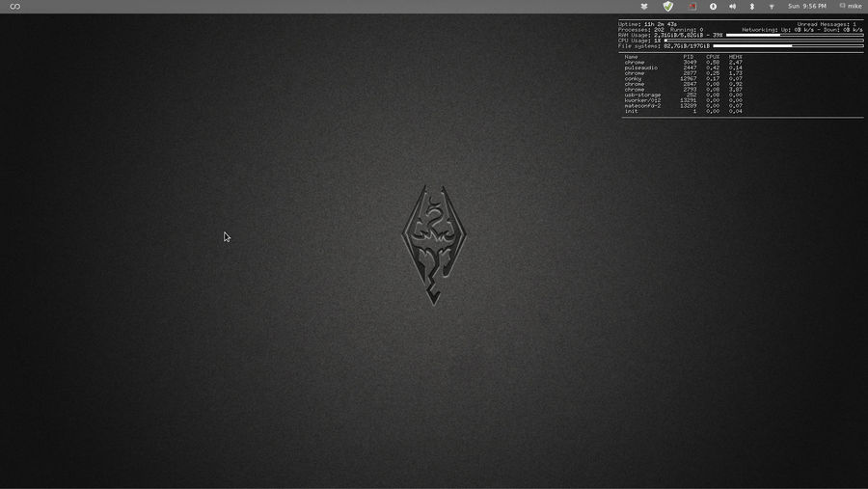The width and height of the screenshot is (868, 489).
Task: Click the RAM Usage bar in Conky
Action: click(795, 35)
